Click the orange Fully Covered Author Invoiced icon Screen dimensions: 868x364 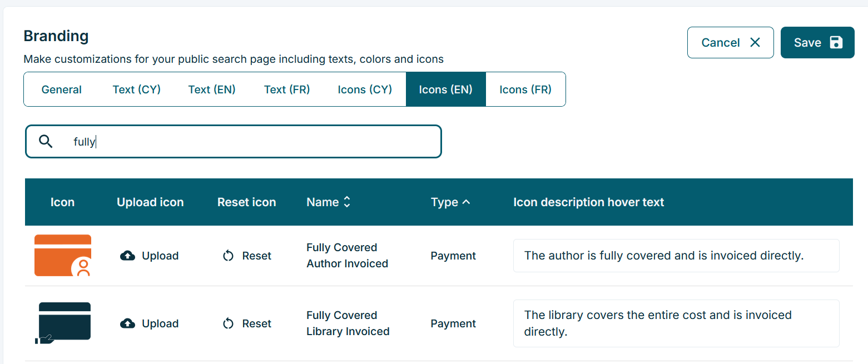pyautogui.click(x=63, y=256)
